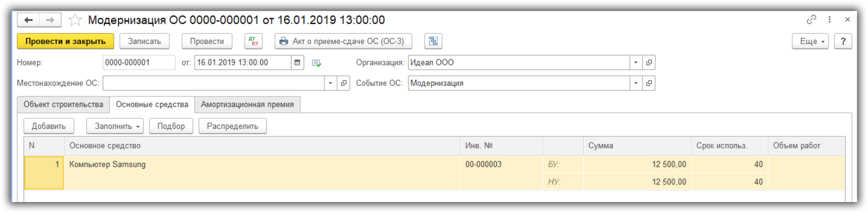Click БУ срок использования 40
The image size is (868, 213).
point(729,165)
